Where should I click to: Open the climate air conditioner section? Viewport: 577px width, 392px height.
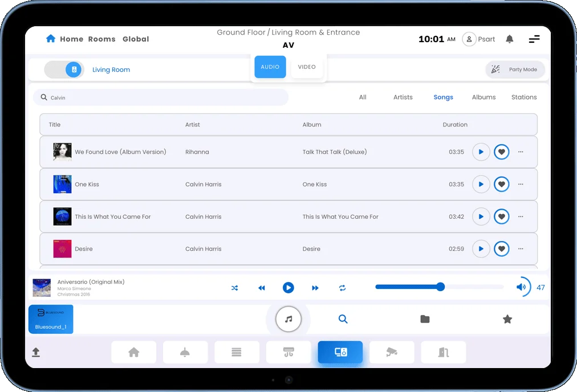pyautogui.click(x=288, y=352)
